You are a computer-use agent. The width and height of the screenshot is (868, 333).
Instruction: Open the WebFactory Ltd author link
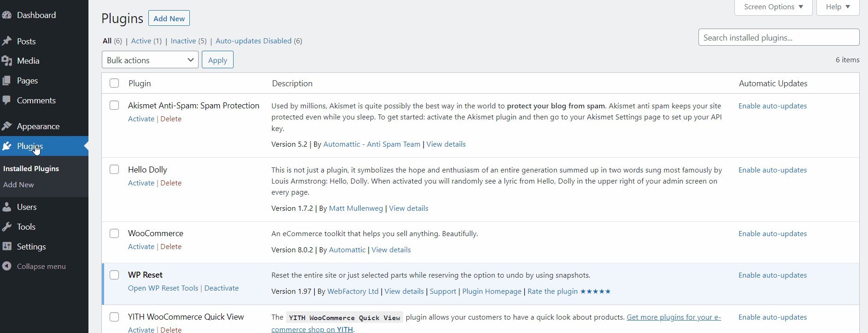(353, 291)
